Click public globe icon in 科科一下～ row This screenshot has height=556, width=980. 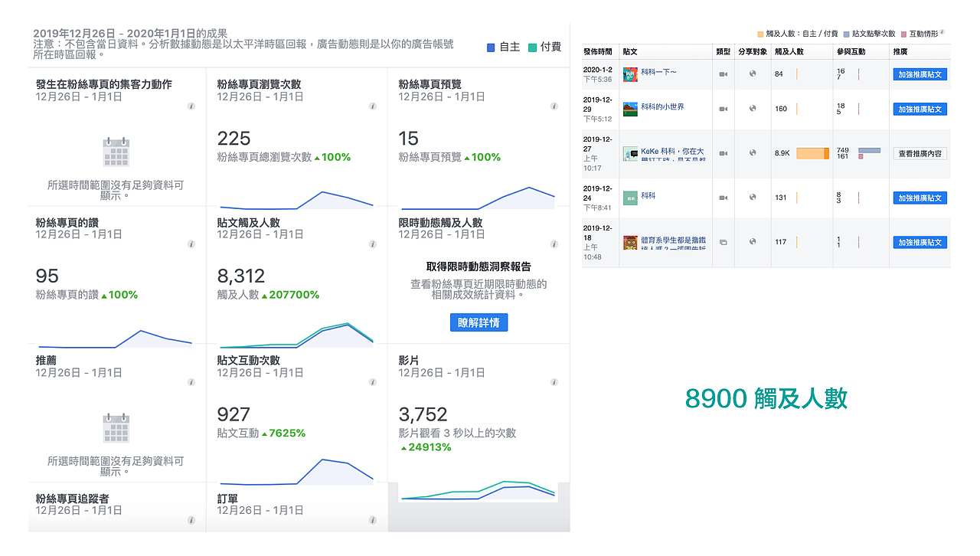753,74
